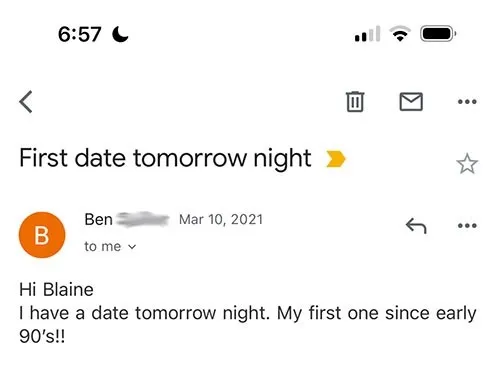Reply to Ben using the reply arrow
The image size is (500, 376).
(x=416, y=226)
